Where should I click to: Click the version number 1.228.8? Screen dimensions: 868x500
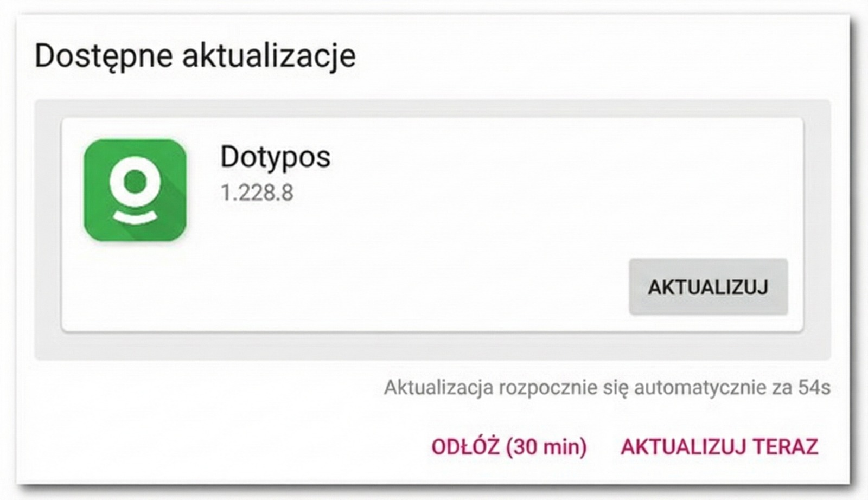tap(257, 193)
